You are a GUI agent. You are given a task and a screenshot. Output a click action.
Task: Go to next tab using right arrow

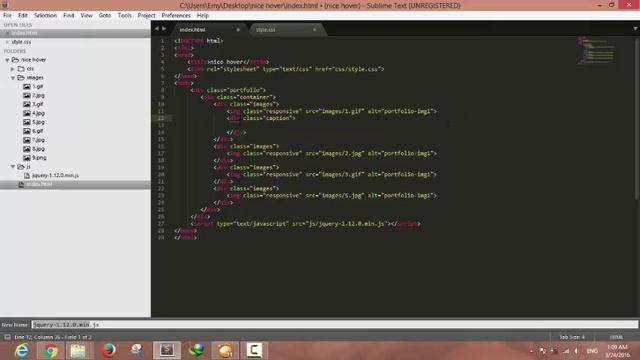coord(164,29)
